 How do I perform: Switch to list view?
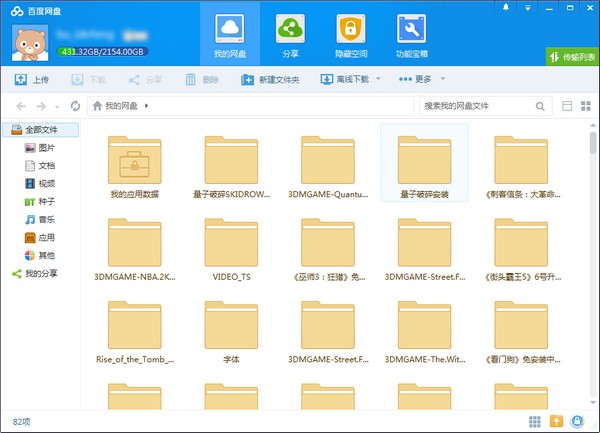point(567,106)
